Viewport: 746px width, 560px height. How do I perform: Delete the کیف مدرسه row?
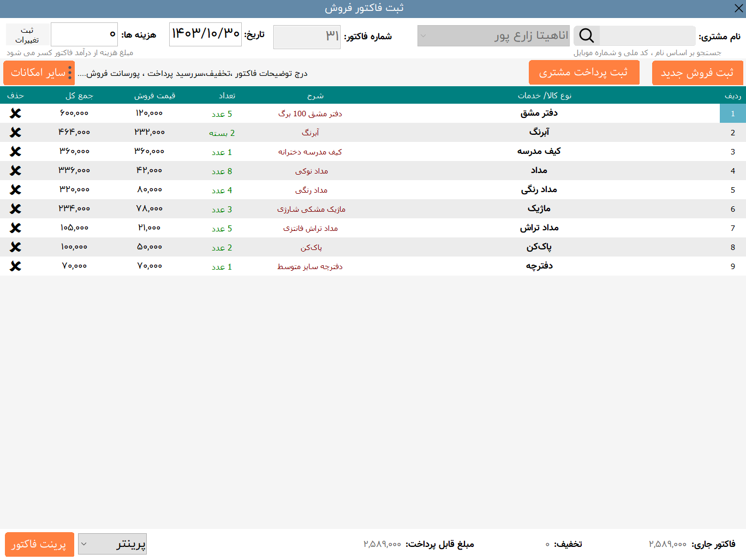(15, 151)
